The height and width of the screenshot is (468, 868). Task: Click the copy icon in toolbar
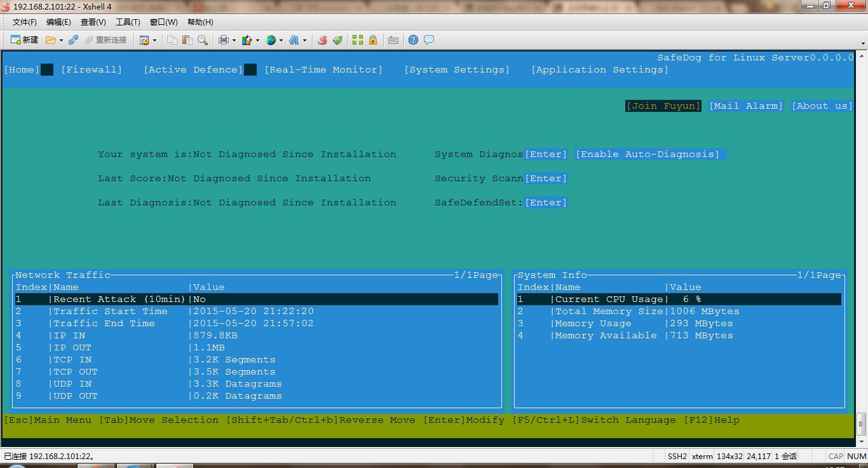pyautogui.click(x=172, y=40)
